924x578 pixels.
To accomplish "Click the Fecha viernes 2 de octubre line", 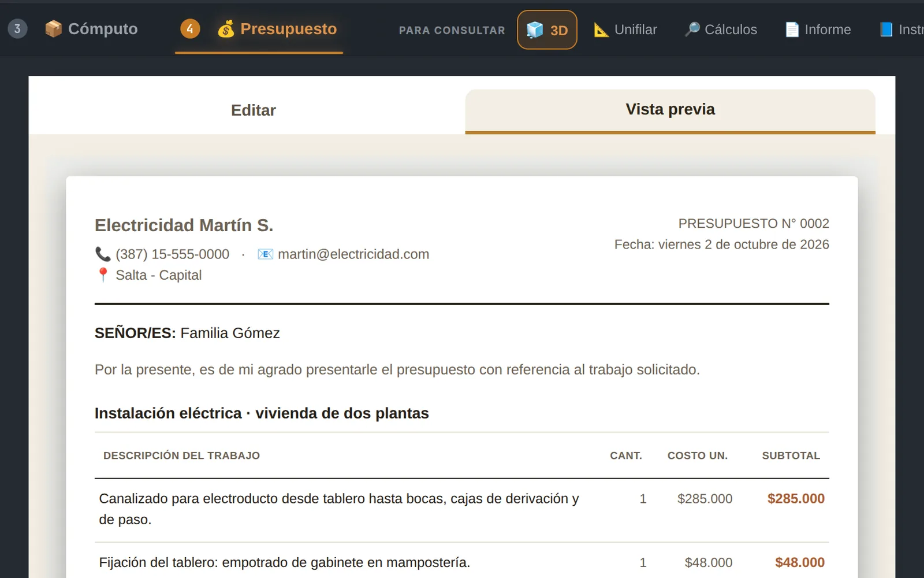I will point(721,244).
